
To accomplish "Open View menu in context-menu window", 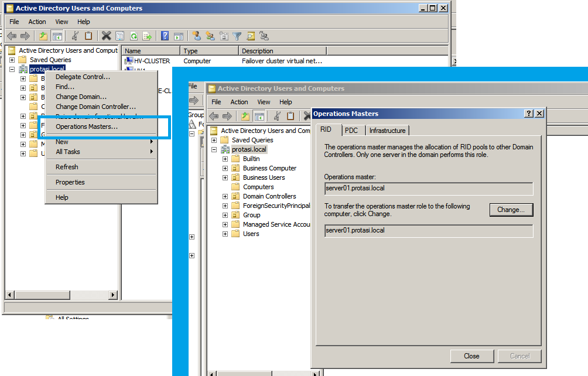I will point(62,22).
